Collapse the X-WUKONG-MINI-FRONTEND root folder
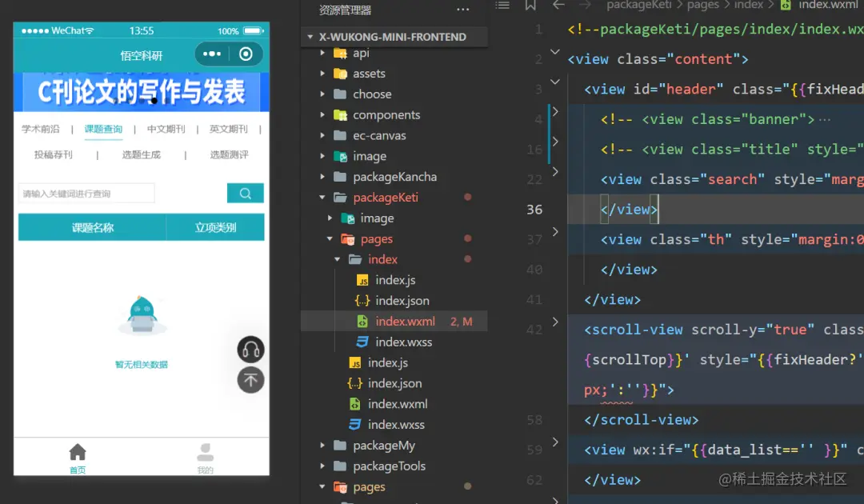 tap(310, 37)
